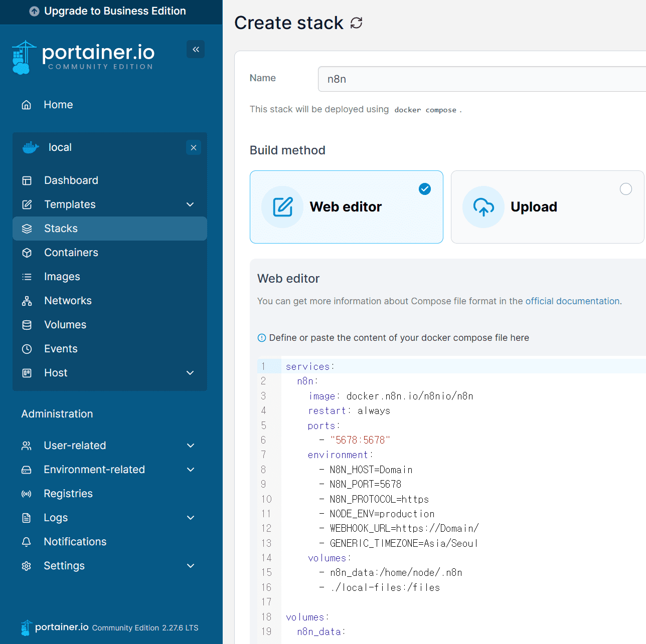This screenshot has height=644, width=646.
Task: Click the Registries broadcast icon
Action: tap(27, 494)
